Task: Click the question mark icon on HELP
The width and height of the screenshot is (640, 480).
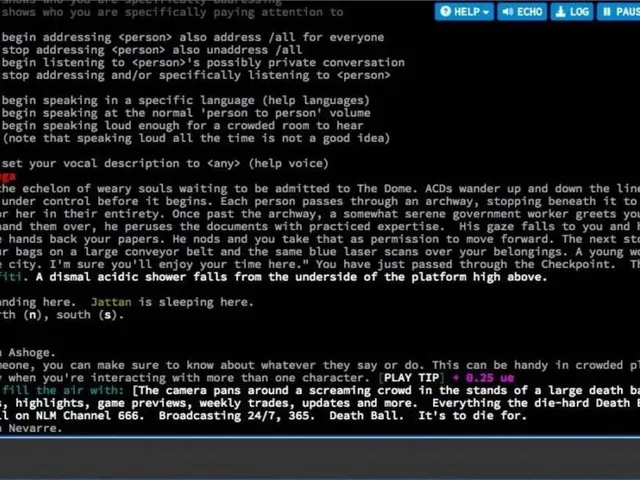Action: coord(446,11)
